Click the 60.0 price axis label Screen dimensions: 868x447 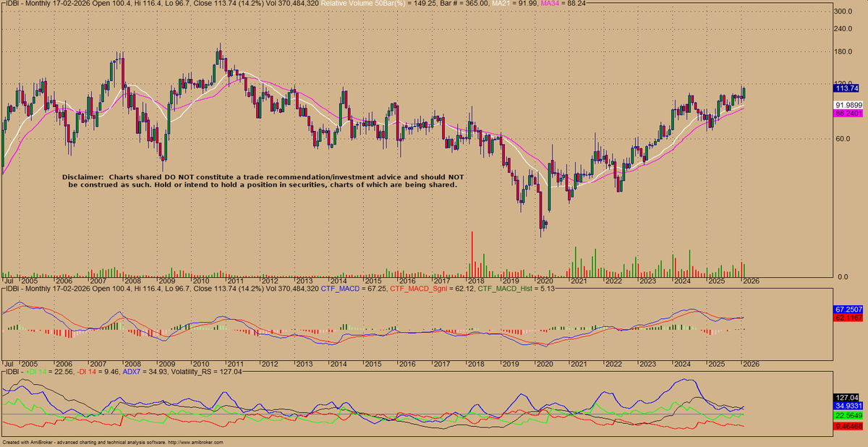[x=843, y=139]
